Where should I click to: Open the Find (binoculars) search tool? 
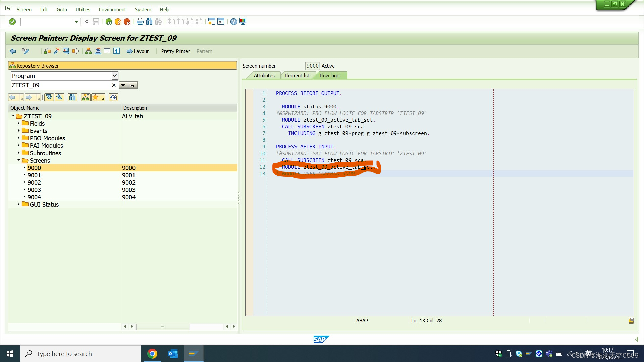[x=149, y=21]
